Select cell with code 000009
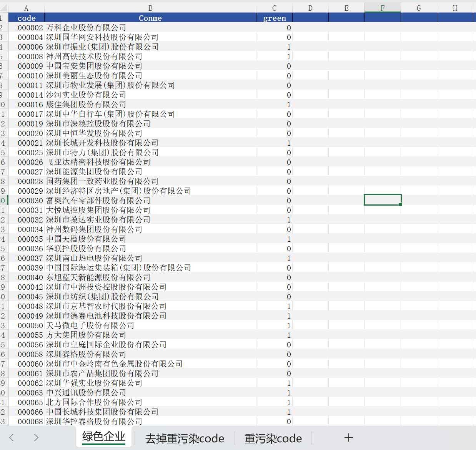 click(26, 66)
